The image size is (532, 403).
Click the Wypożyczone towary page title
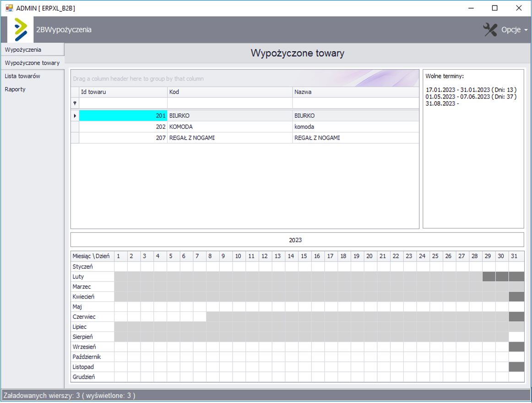tap(298, 53)
